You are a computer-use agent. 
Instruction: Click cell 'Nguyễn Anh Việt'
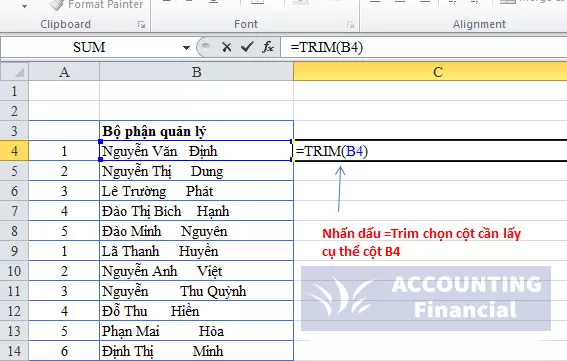click(x=196, y=271)
